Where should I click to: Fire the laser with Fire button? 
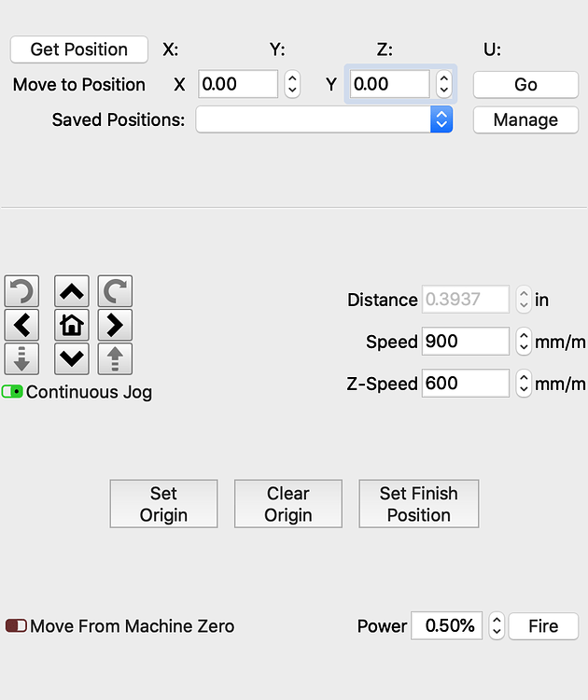pyautogui.click(x=543, y=626)
